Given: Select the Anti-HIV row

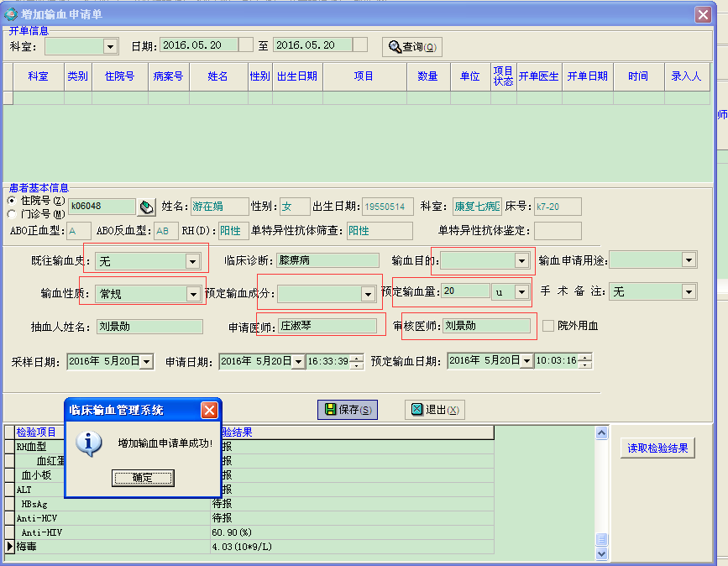Looking at the screenshot, I should coord(254,532).
